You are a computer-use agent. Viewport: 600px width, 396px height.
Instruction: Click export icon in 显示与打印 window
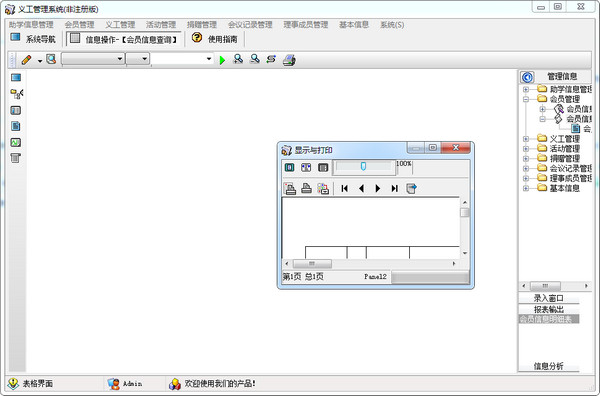(411, 188)
